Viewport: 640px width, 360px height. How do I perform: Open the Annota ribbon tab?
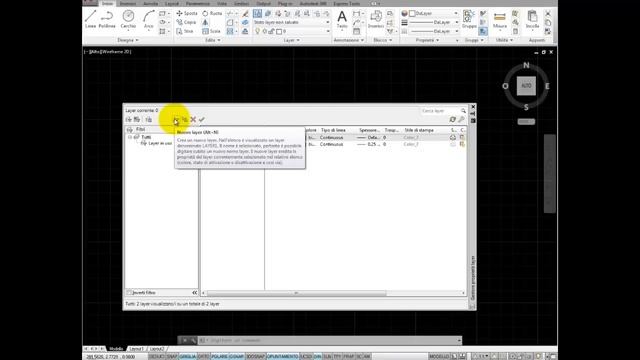[150, 4]
